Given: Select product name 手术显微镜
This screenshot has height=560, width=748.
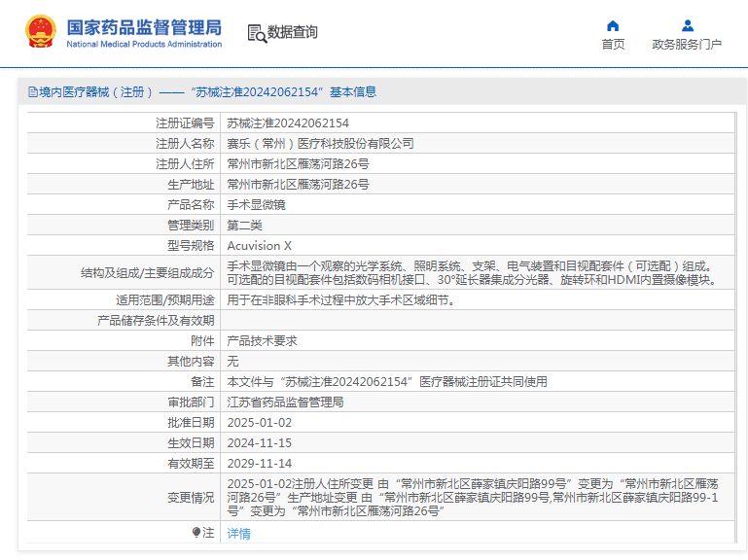Looking at the screenshot, I should coord(256,204).
